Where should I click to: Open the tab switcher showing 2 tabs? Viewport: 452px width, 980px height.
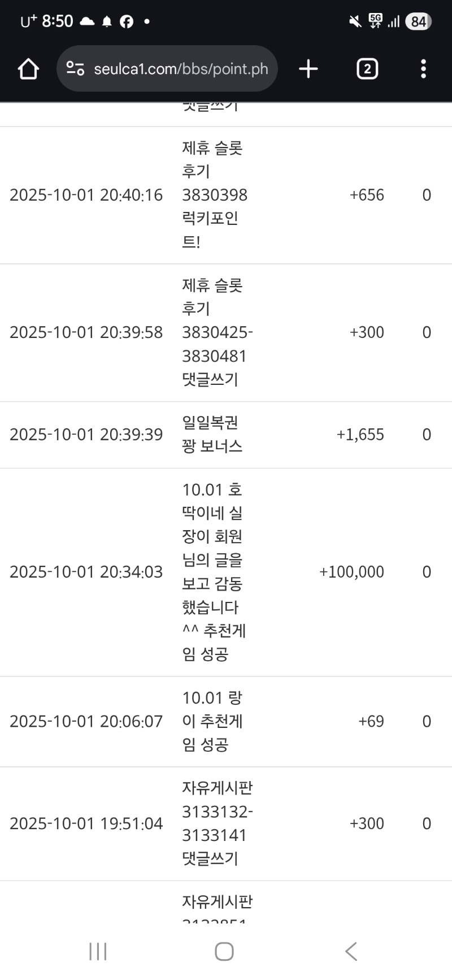coord(367,69)
